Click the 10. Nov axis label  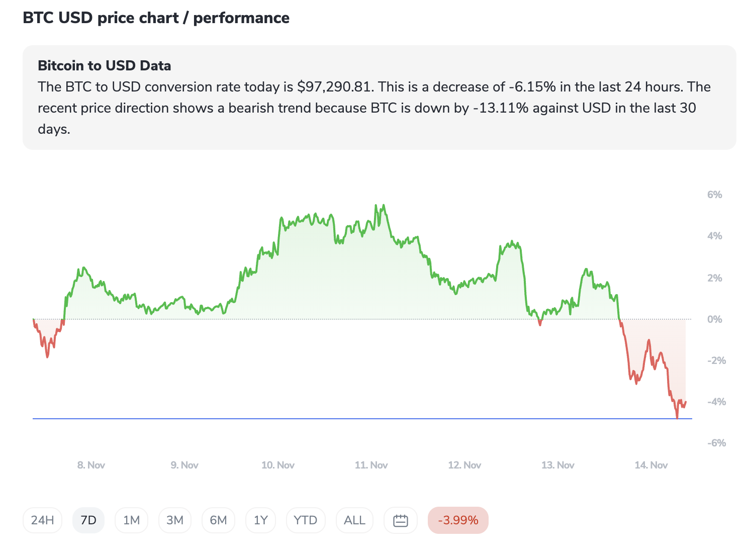277,465
